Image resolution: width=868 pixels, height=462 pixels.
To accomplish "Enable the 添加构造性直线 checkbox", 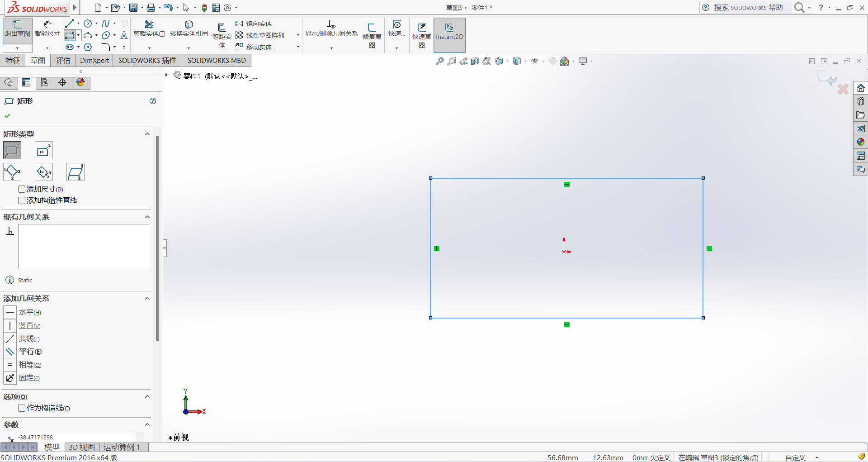I will (22, 200).
